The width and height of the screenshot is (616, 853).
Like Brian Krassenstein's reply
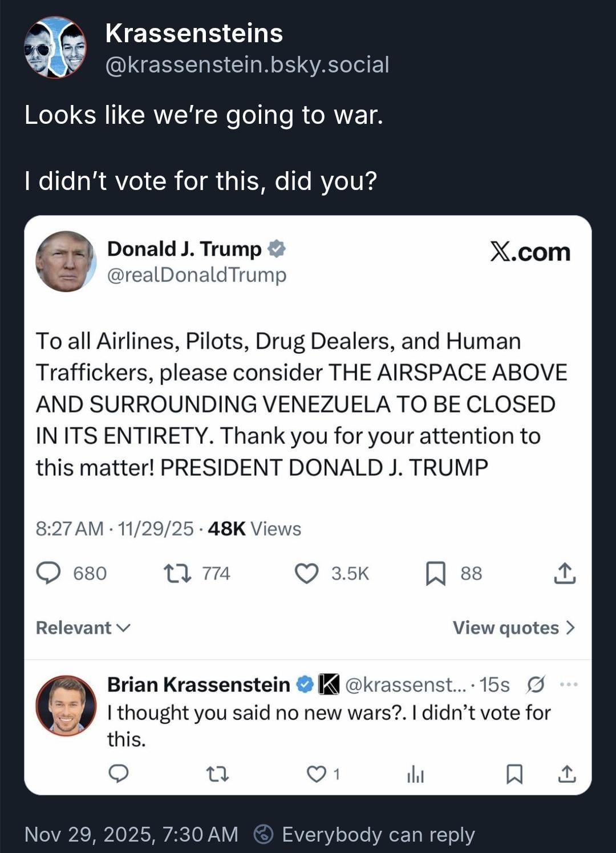click(316, 774)
